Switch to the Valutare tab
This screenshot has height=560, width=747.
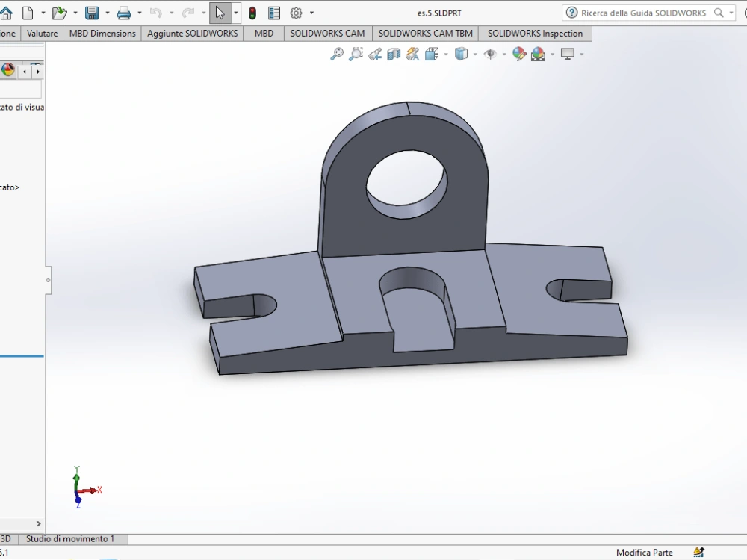[x=42, y=33]
